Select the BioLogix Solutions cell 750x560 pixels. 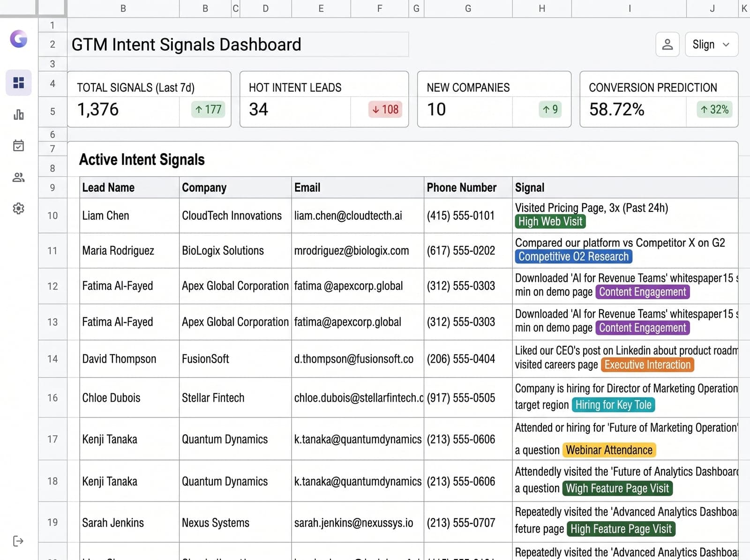(235, 251)
